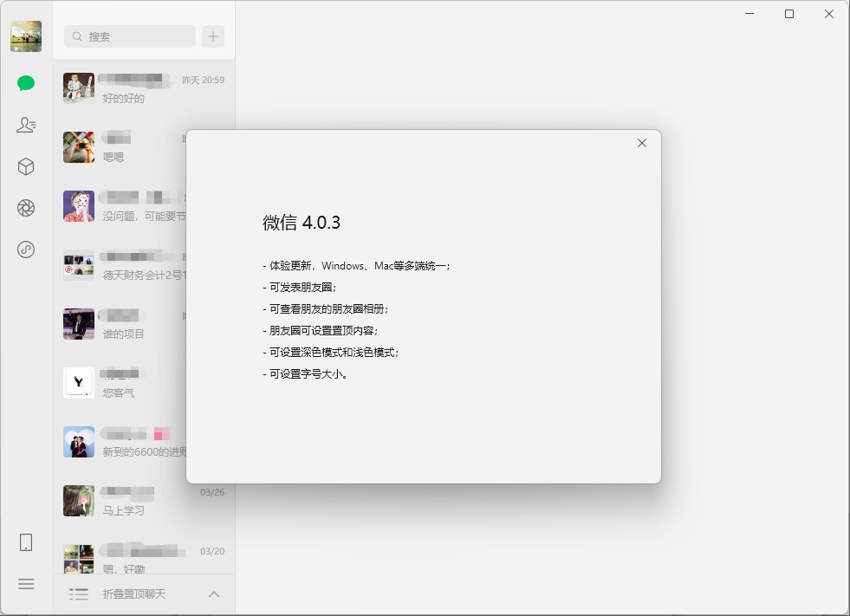This screenshot has width=850, height=616.
Task: Open the Favorites cube icon
Action: pyautogui.click(x=26, y=166)
